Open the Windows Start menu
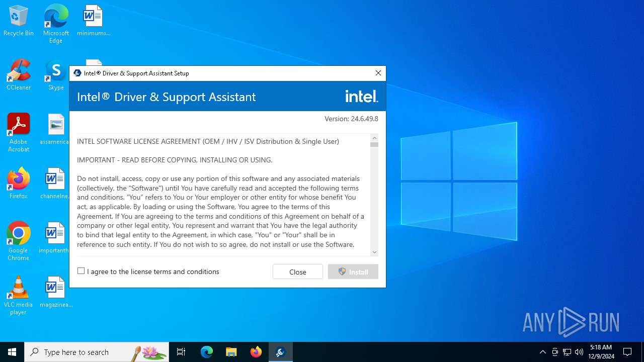 pos(12,352)
